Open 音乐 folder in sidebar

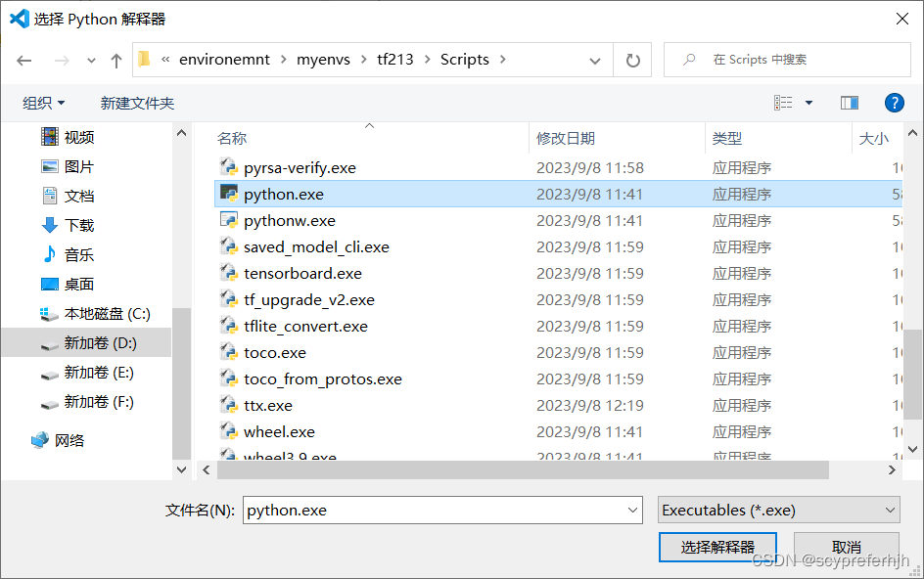click(68, 254)
